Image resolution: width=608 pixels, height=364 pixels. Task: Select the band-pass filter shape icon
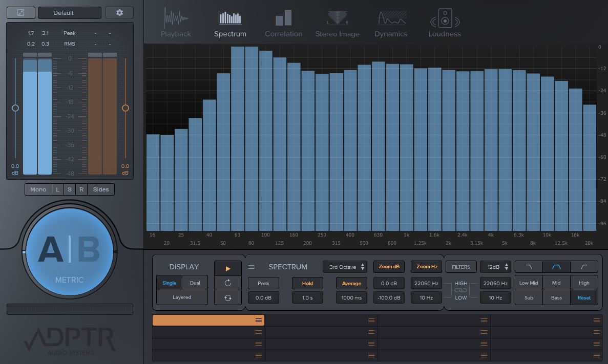[x=556, y=267]
